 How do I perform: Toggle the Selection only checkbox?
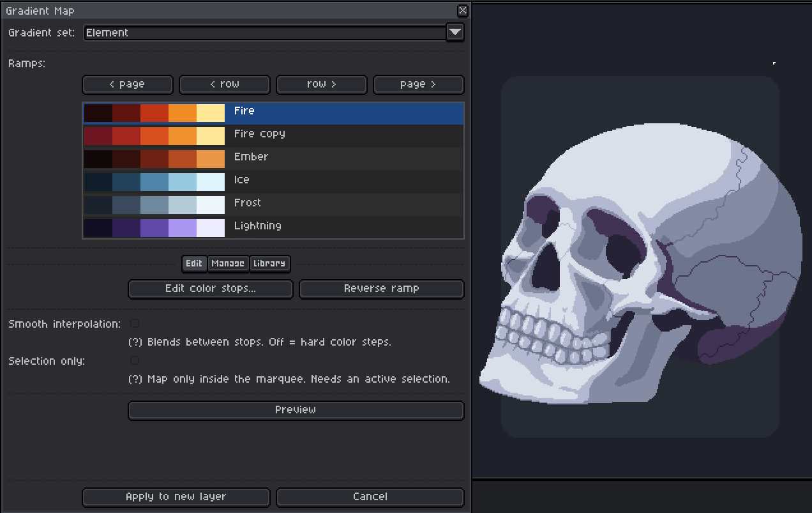click(x=135, y=361)
